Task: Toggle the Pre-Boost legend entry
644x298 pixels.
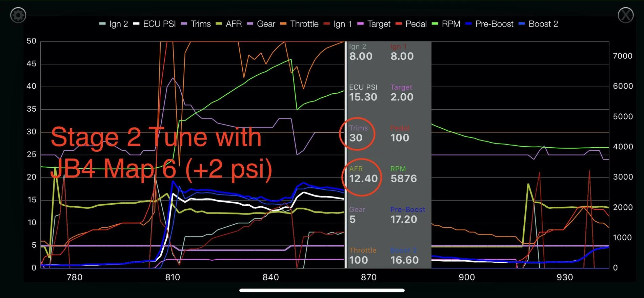Action: click(489, 24)
